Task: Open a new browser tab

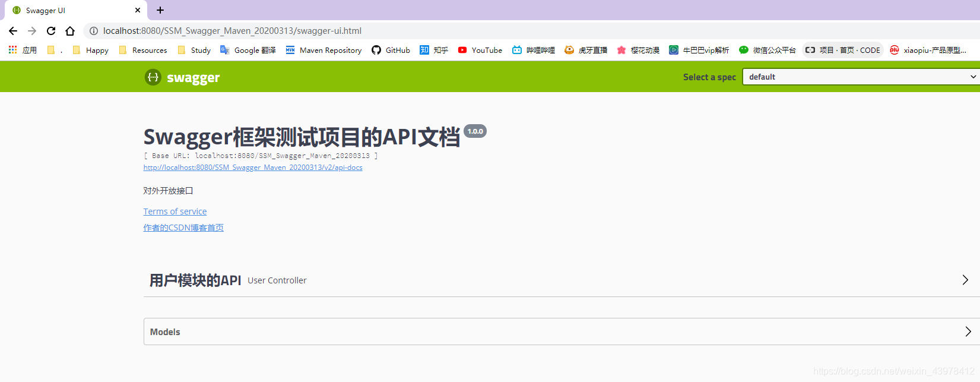Action: (160, 10)
